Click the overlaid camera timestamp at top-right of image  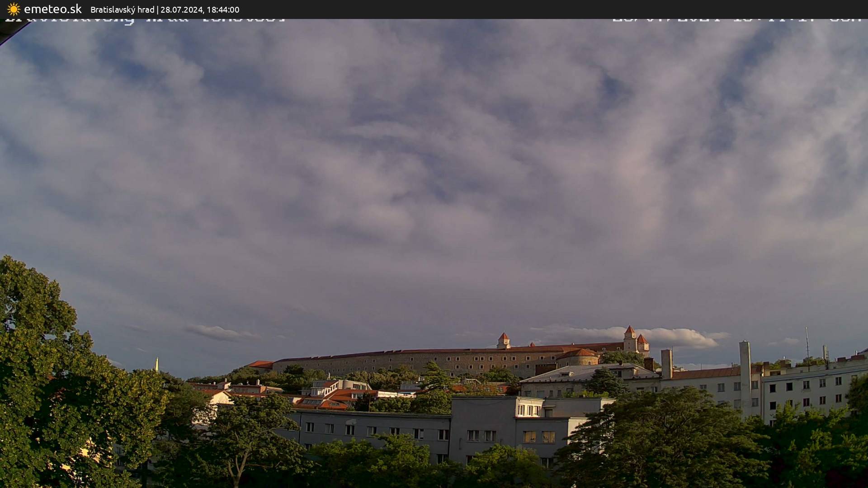pyautogui.click(x=737, y=20)
